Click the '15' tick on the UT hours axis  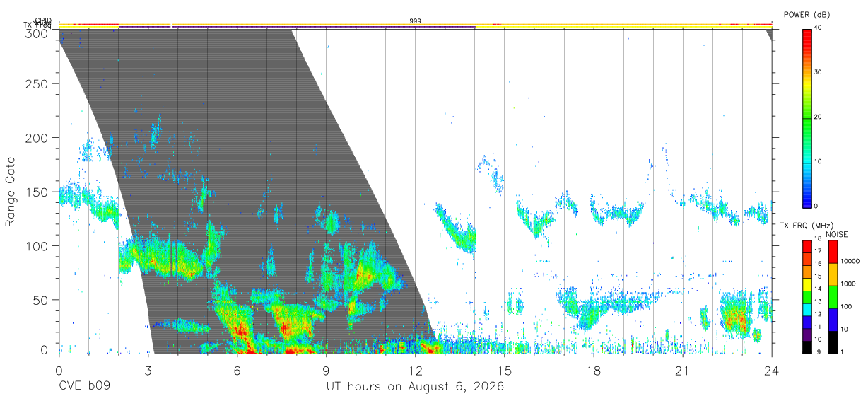click(x=504, y=370)
